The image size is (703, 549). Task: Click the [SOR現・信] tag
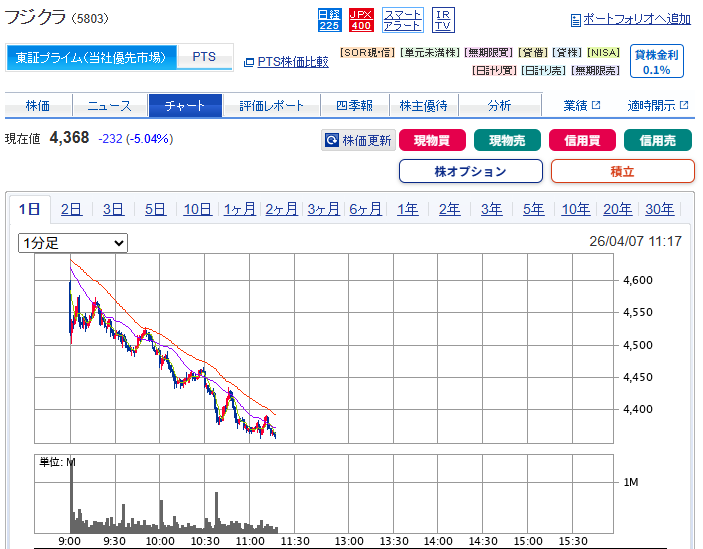coord(367,53)
